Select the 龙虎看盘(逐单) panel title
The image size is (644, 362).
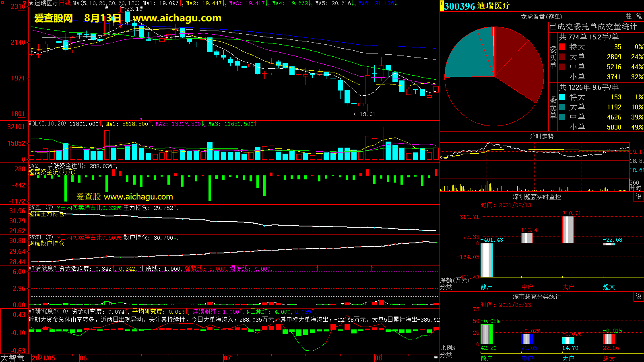tap(541, 16)
